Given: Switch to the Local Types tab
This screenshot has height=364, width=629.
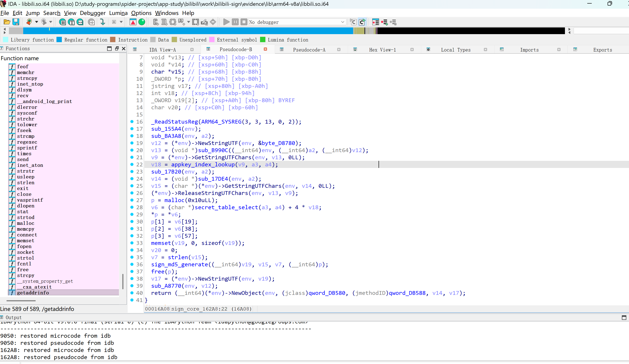Looking at the screenshot, I should (456, 50).
